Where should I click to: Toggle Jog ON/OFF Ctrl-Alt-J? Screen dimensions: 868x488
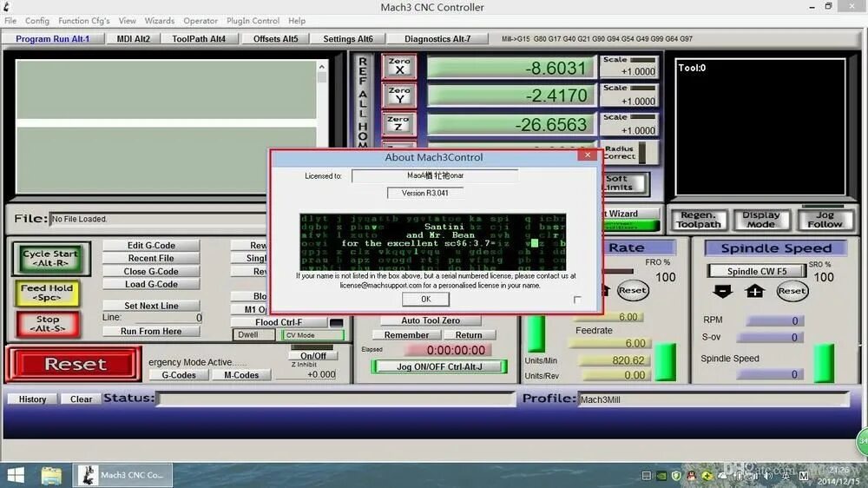(x=439, y=366)
